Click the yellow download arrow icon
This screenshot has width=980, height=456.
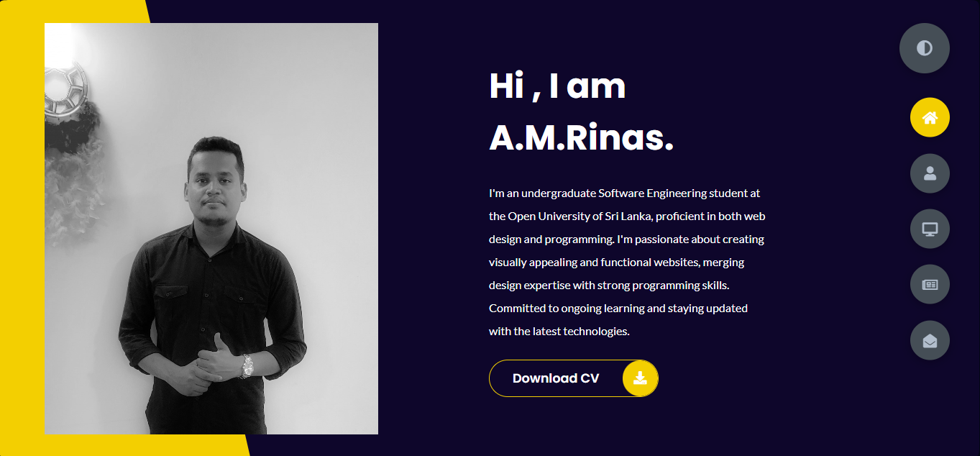click(x=640, y=378)
